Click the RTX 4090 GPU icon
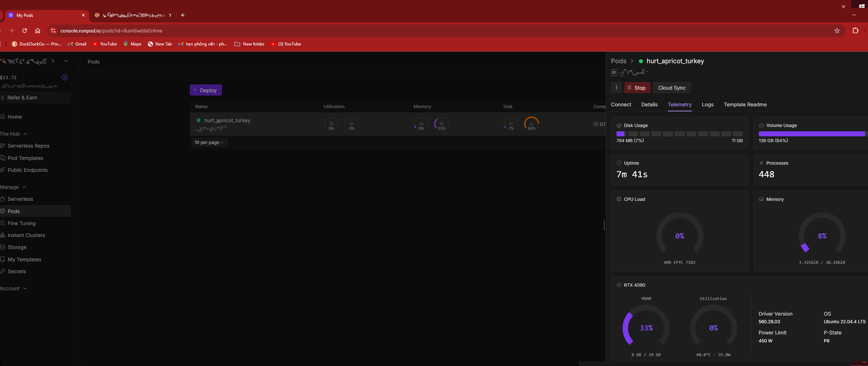Viewport: 868px width, 366px height. pyautogui.click(x=619, y=285)
